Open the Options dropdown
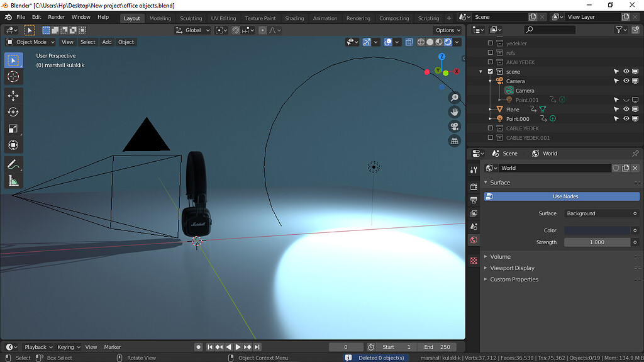 coord(448,30)
